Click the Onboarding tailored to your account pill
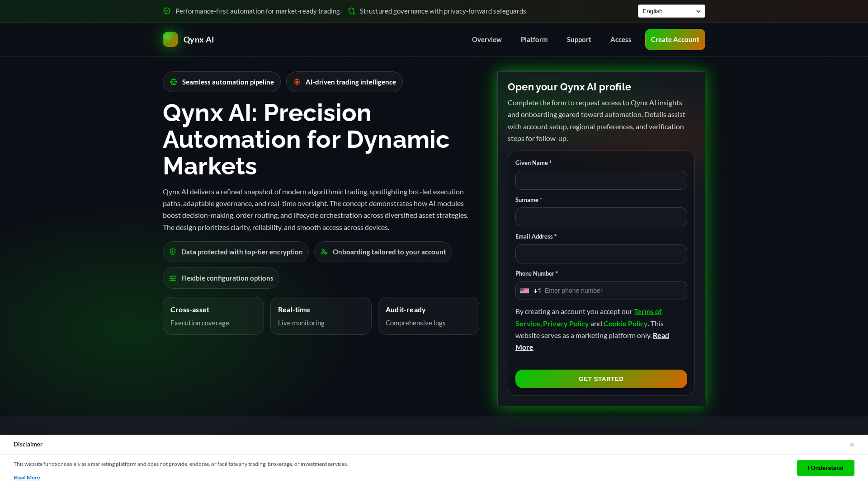868x488 pixels. tap(383, 252)
